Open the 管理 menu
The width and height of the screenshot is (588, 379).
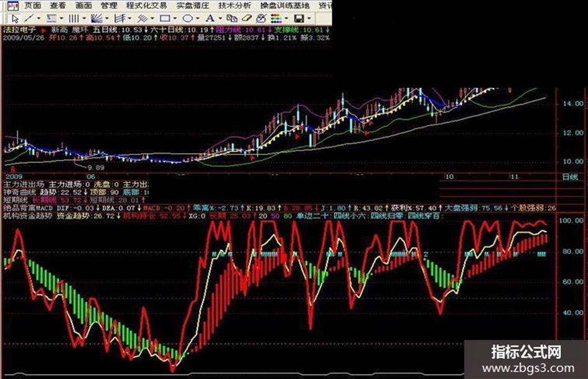(x=109, y=6)
